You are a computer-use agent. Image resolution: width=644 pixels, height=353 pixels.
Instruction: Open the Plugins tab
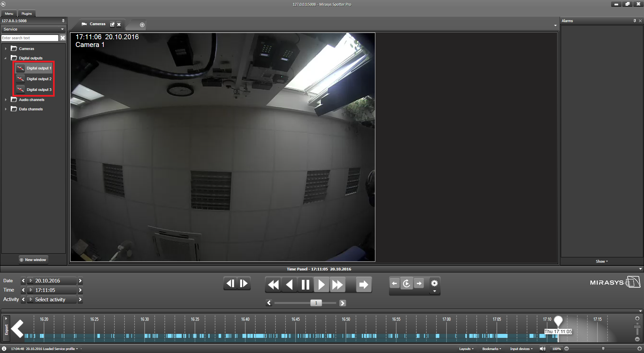coord(26,14)
